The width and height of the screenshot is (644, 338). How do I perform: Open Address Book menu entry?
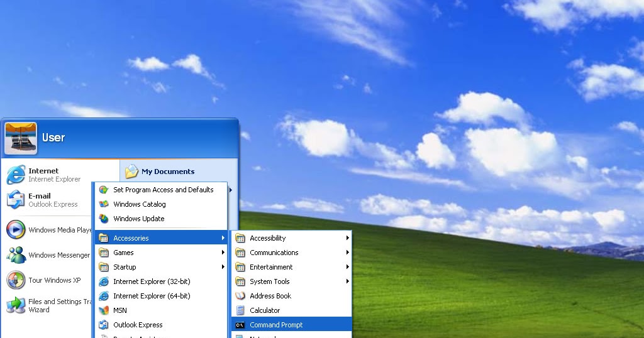292,296
